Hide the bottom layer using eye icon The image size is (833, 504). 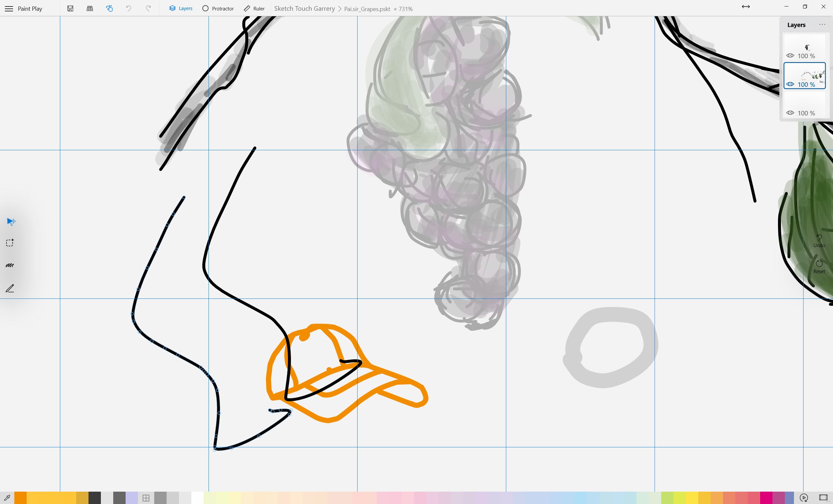pos(790,113)
